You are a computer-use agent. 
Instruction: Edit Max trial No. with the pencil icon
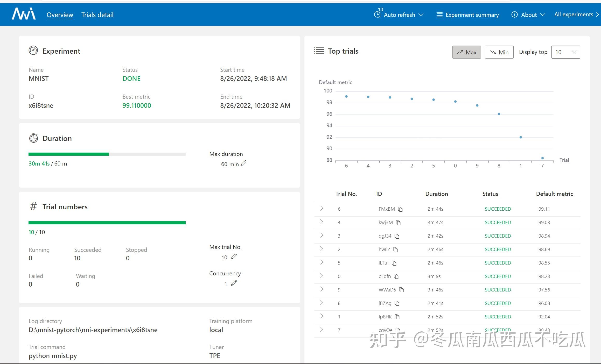234,256
